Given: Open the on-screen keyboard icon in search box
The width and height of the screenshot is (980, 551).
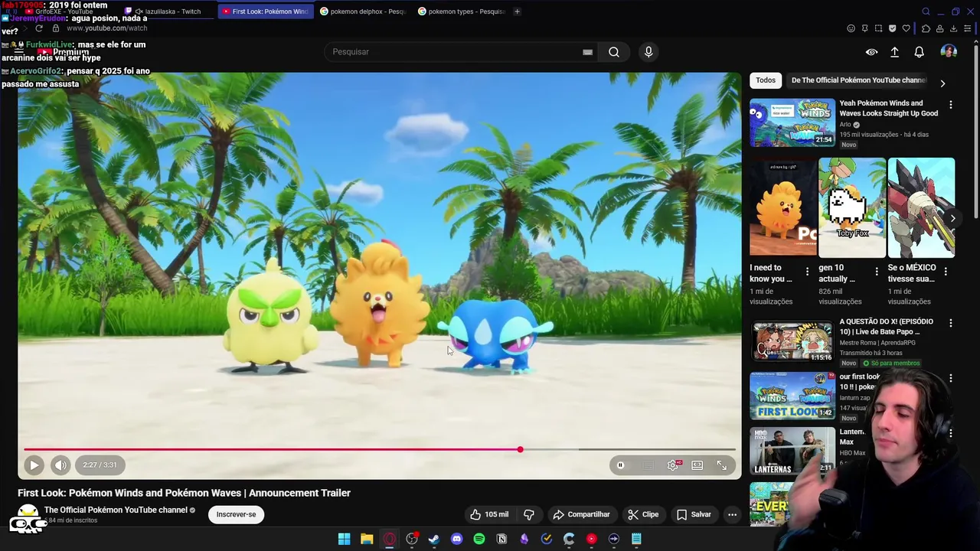Looking at the screenshot, I should pos(587,52).
